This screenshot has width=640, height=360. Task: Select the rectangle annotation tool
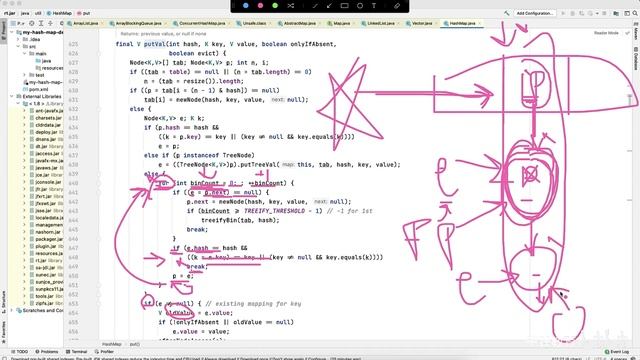tap(344, 6)
